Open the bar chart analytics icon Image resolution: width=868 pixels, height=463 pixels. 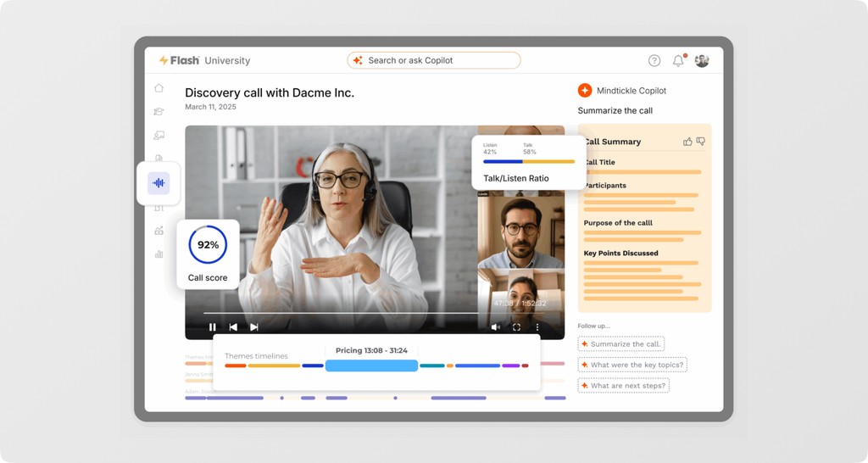coord(159,254)
